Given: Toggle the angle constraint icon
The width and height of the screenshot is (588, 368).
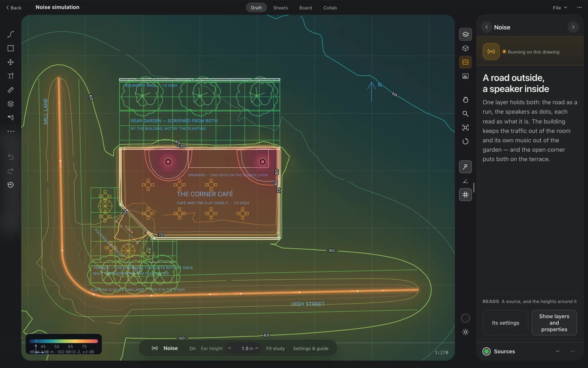Looking at the screenshot, I should click(x=466, y=181).
